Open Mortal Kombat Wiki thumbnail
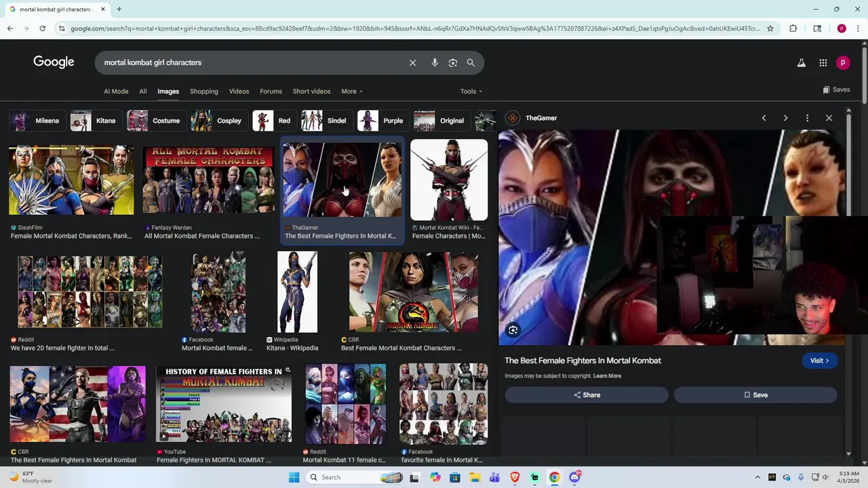 point(449,180)
